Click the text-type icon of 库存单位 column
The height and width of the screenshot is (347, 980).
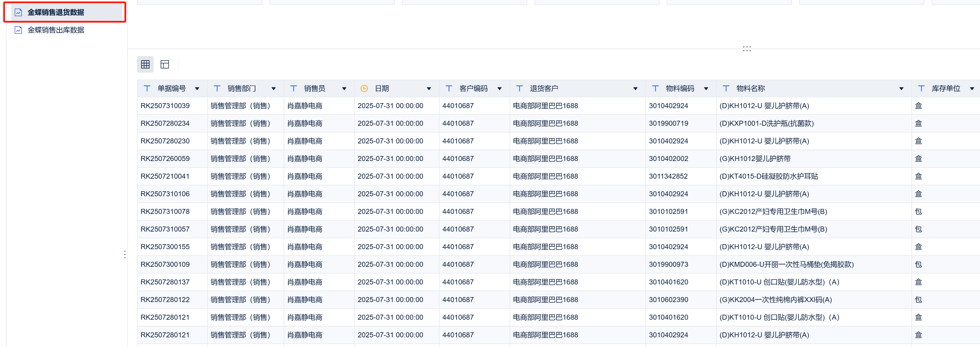921,88
